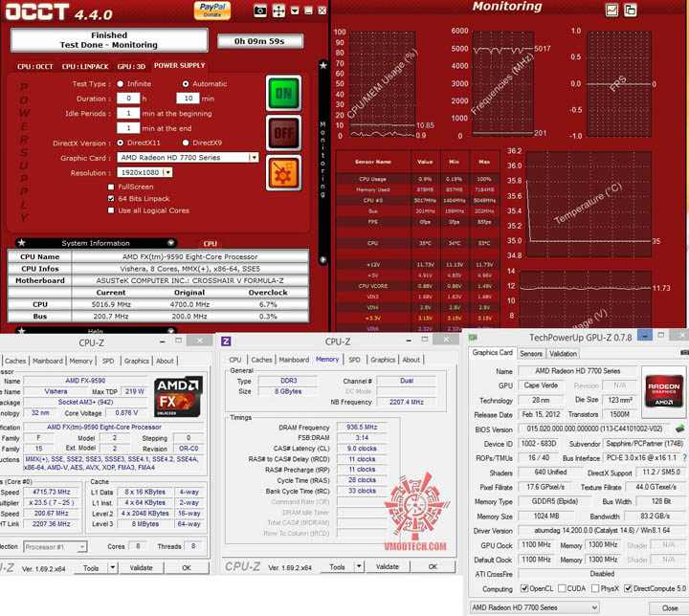Click the Close button in GPU-Z
This screenshot has width=689, height=616.
click(669, 607)
